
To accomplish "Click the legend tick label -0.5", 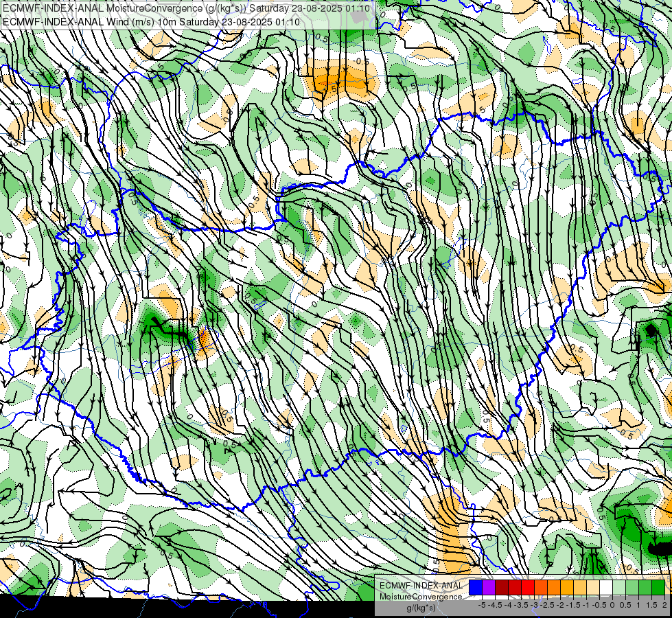I will click(599, 605).
